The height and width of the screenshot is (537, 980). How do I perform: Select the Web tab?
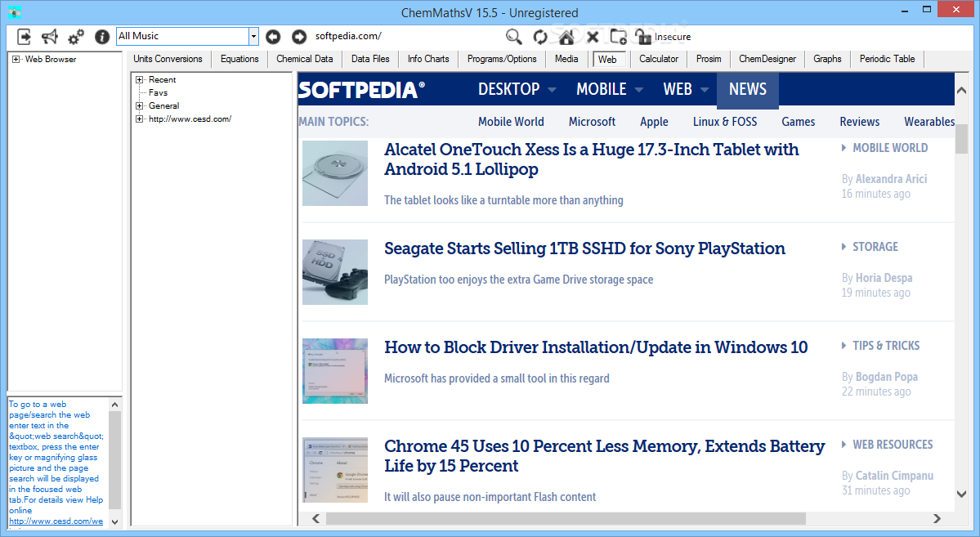tap(607, 60)
